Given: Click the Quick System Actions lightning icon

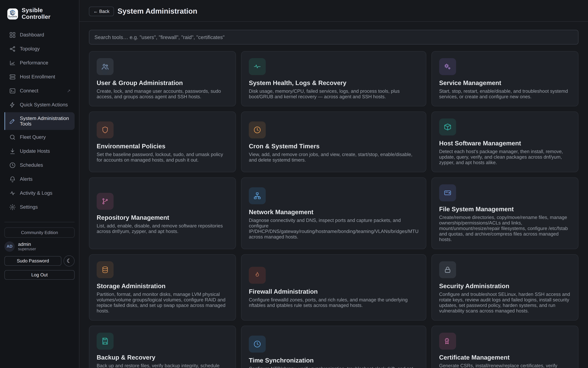Looking at the screenshot, I should click(12, 105).
